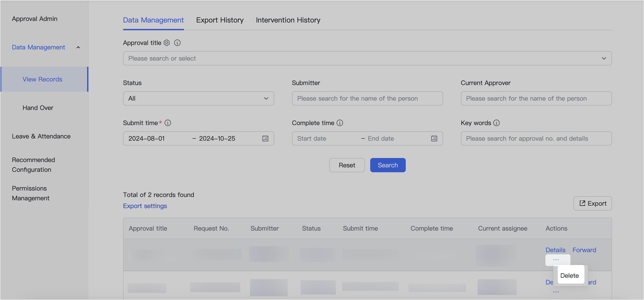The height and width of the screenshot is (300, 644).
Task: Collapse the Data Management sidebar section
Action: (x=78, y=47)
